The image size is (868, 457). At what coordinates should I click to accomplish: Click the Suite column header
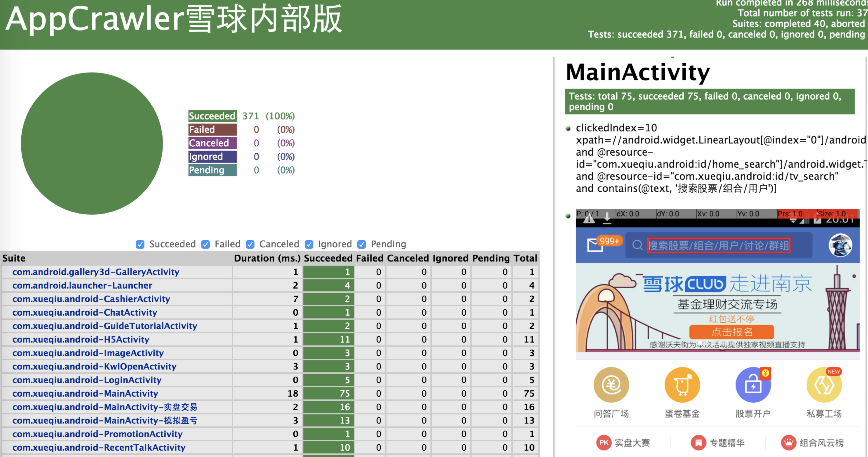pyautogui.click(x=14, y=258)
